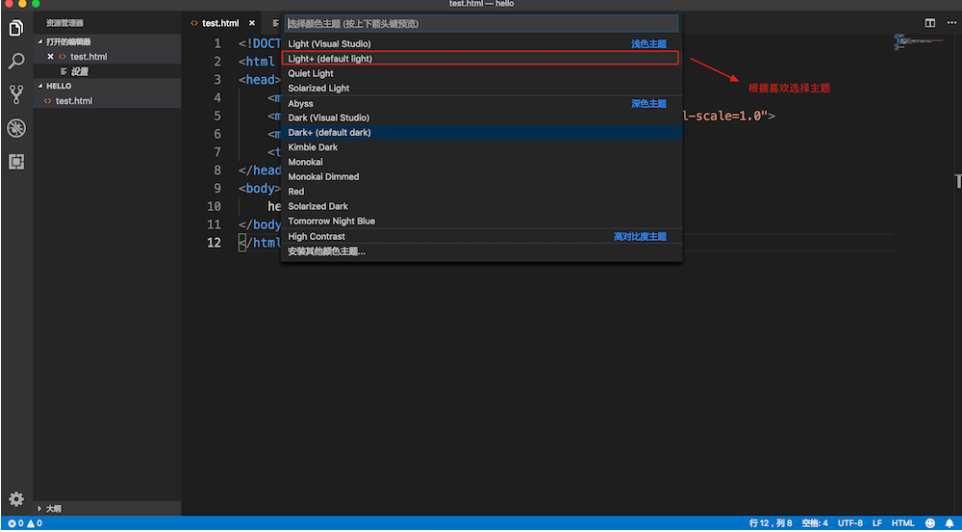Open the editor more actions ellipsis

click(951, 23)
